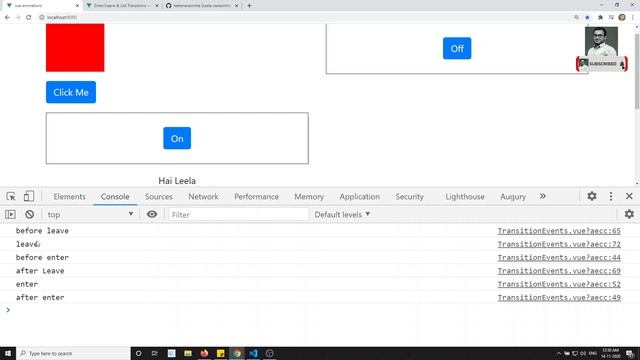This screenshot has height=360, width=640.
Task: Open the Network tab
Action: pyautogui.click(x=203, y=197)
